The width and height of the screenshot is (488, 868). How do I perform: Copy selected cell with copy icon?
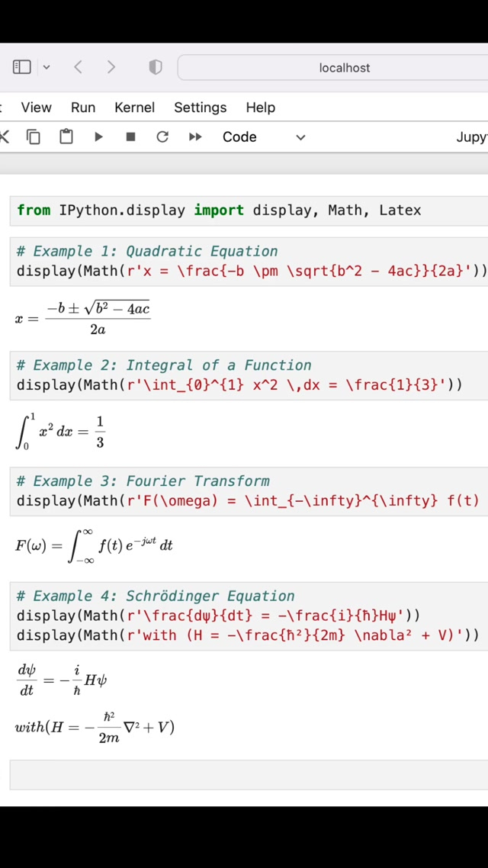pyautogui.click(x=34, y=137)
